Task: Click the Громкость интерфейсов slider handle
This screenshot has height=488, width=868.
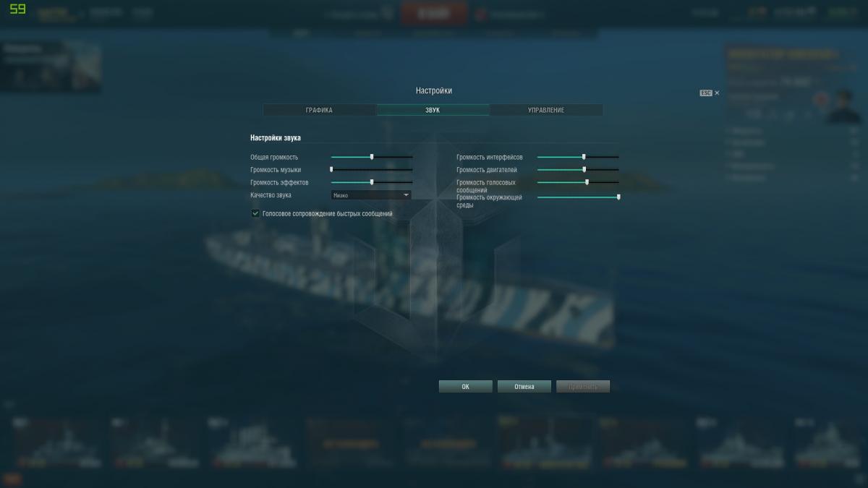Action: click(584, 157)
